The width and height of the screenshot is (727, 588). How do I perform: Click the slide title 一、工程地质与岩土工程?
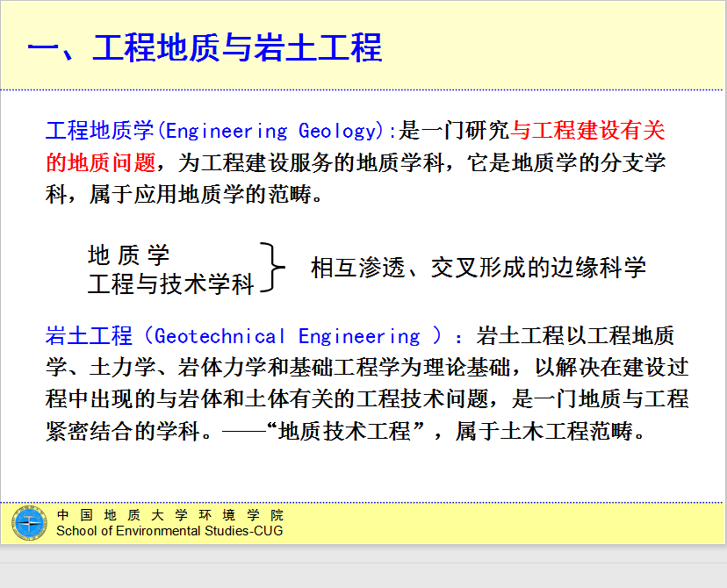205,47
